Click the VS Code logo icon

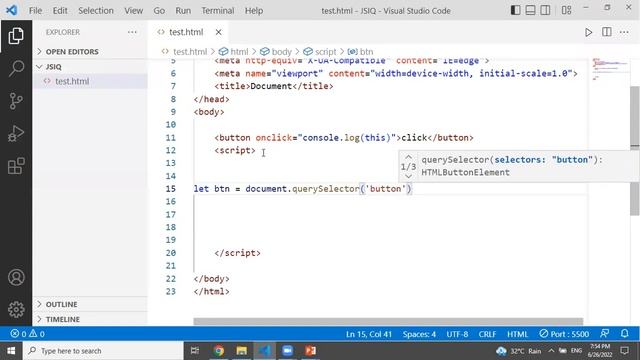click(x=11, y=10)
